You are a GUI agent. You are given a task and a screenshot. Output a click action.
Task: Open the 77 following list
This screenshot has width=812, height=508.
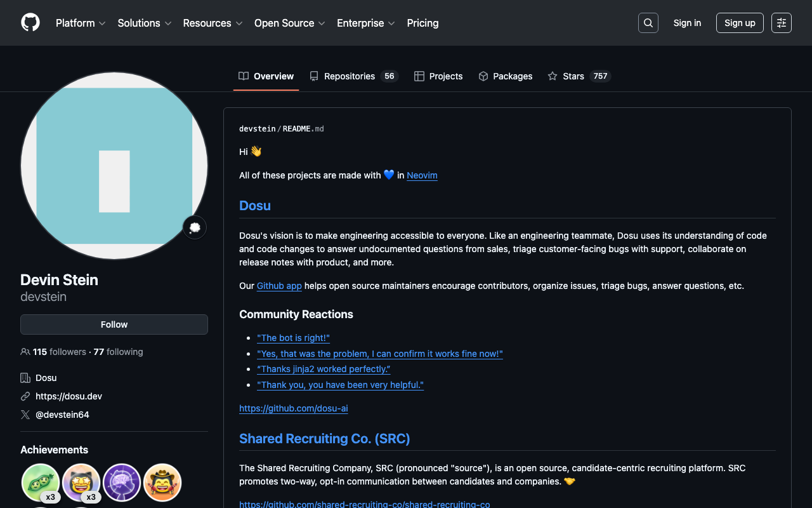point(119,352)
